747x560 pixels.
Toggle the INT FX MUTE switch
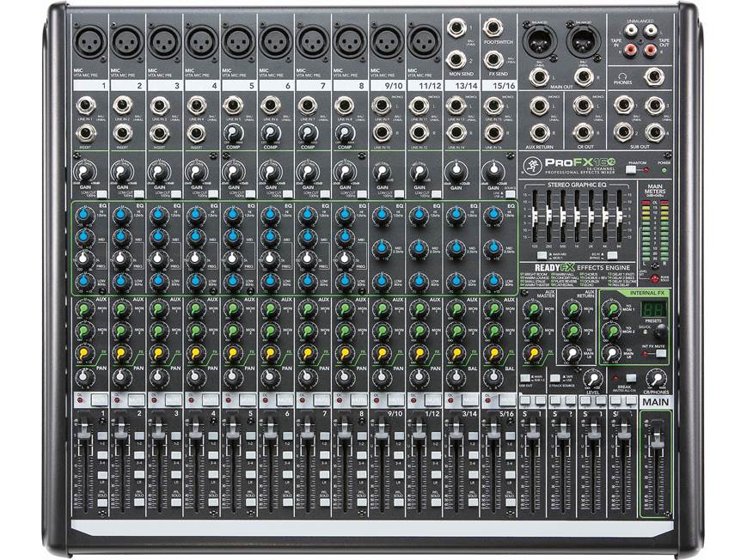click(x=660, y=354)
